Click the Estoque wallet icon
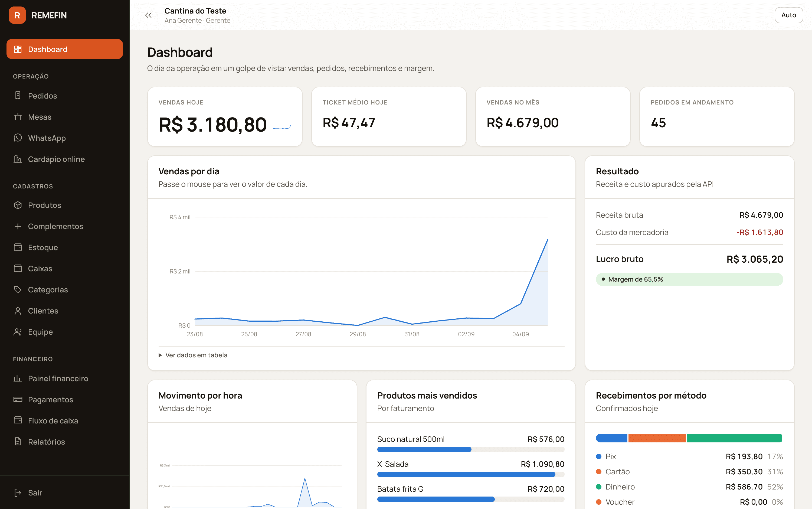Image resolution: width=812 pixels, height=509 pixels. pos(18,247)
